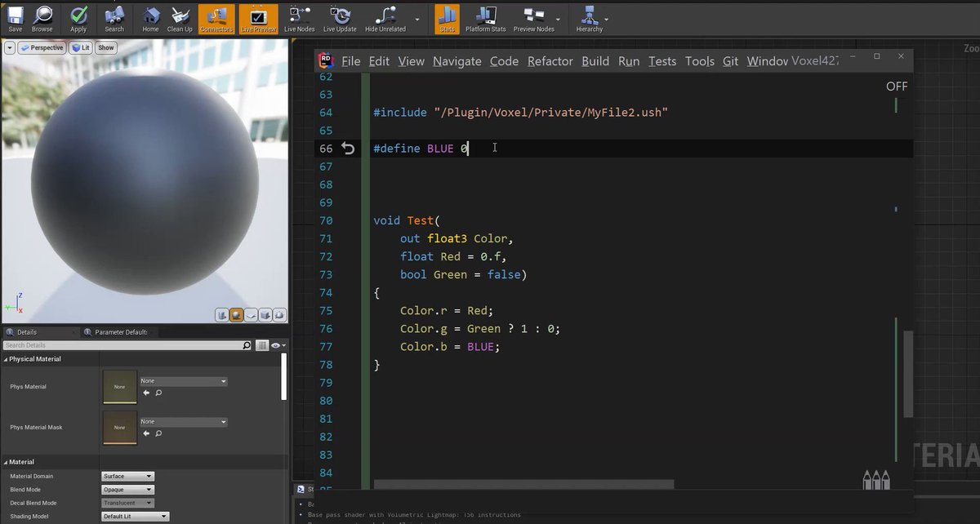Click the Lit view mode button
Viewport: 980px width, 524px height.
coord(80,47)
